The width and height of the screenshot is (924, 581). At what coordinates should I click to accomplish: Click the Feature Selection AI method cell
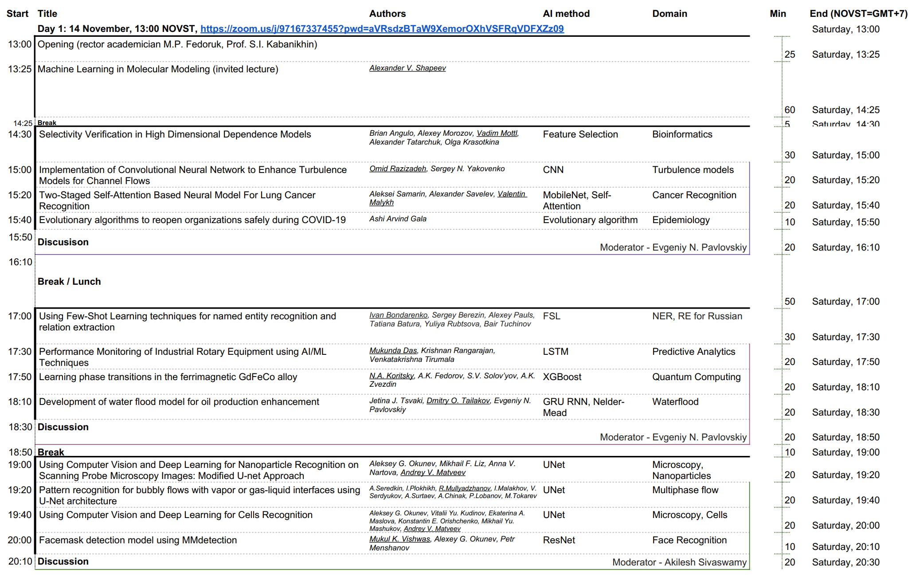[580, 134]
